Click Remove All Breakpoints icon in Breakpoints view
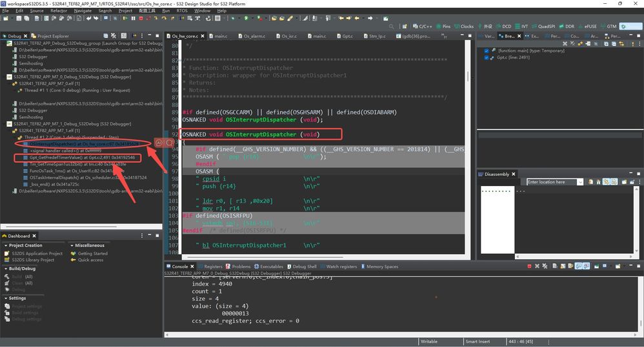 572,43
